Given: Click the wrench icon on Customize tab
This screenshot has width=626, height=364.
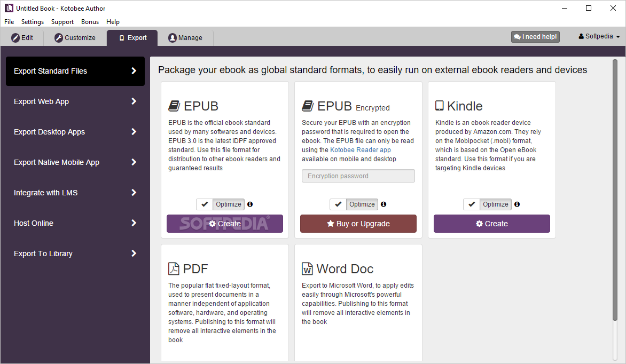Looking at the screenshot, I should coord(59,38).
